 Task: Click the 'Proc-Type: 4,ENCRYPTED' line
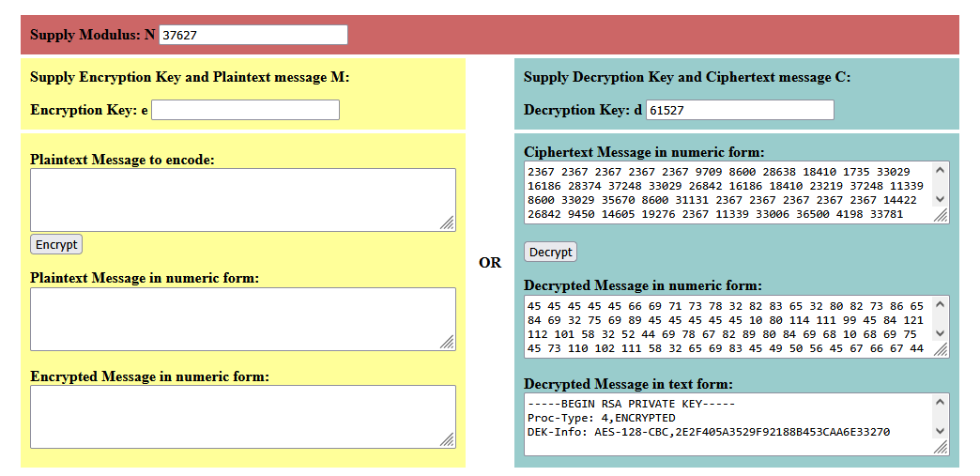point(602,418)
